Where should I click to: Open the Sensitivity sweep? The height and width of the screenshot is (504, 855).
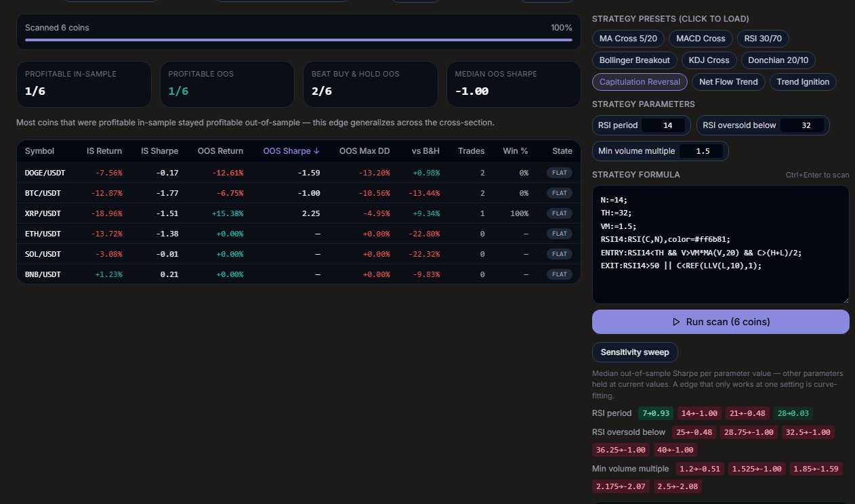[x=635, y=352]
